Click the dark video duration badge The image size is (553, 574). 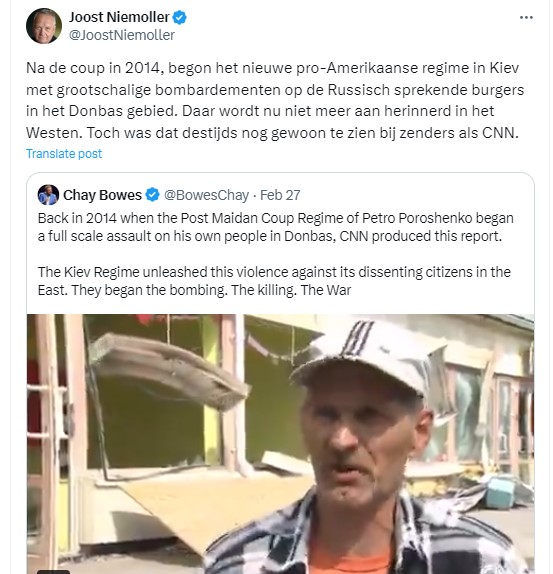(x=53, y=571)
